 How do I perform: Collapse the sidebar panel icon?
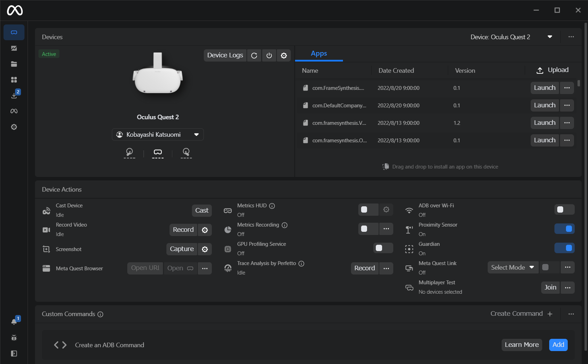[x=14, y=354]
